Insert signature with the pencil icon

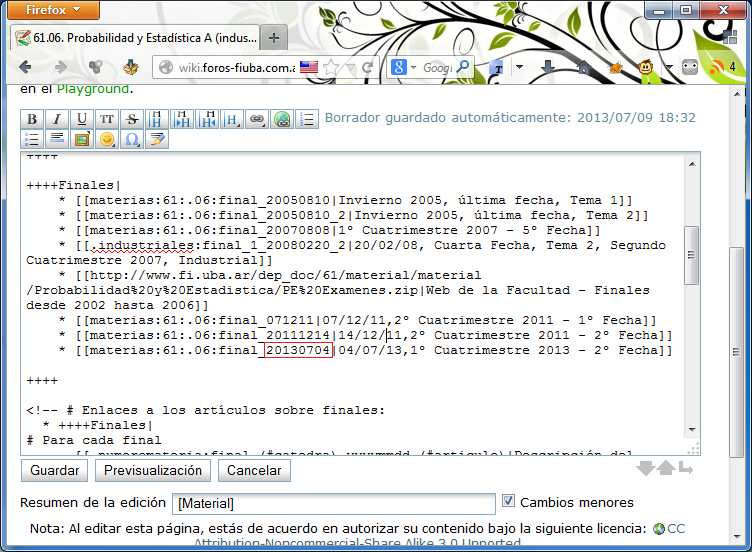(157, 140)
